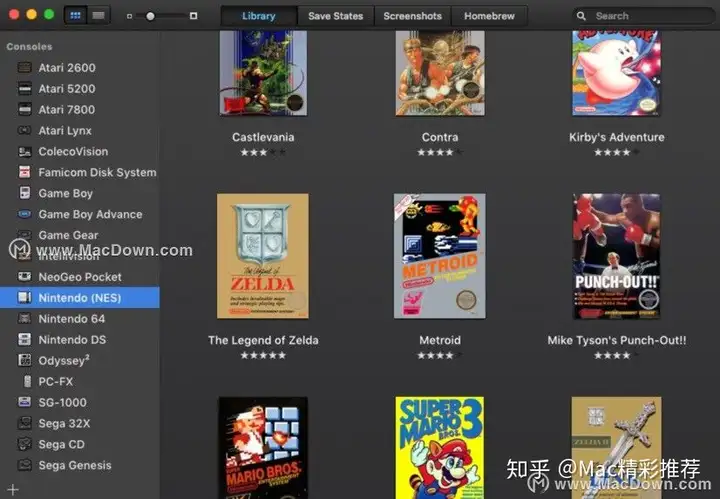Click the Consoles sidebar header
Viewport: 720px width, 499px height.
click(x=29, y=46)
